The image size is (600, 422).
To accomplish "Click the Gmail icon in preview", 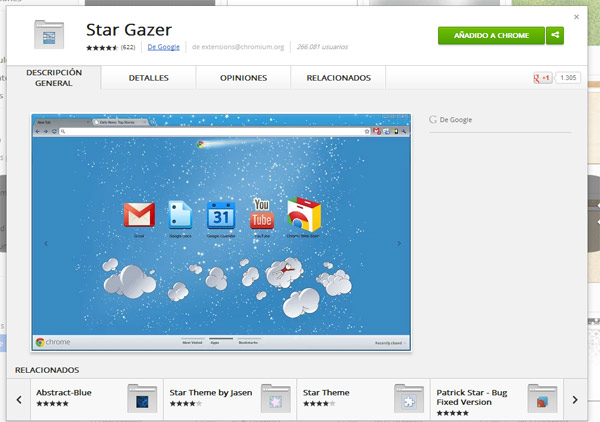I will point(139,215).
